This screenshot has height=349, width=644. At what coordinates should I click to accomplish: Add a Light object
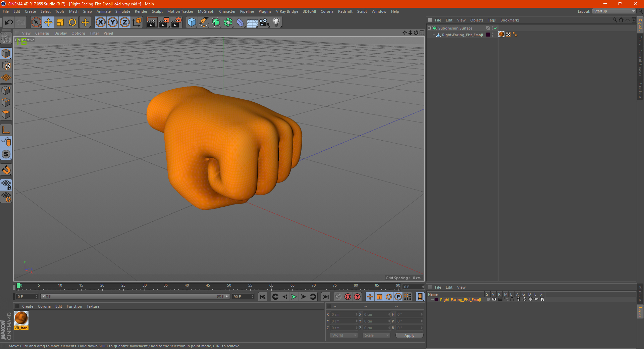[276, 22]
